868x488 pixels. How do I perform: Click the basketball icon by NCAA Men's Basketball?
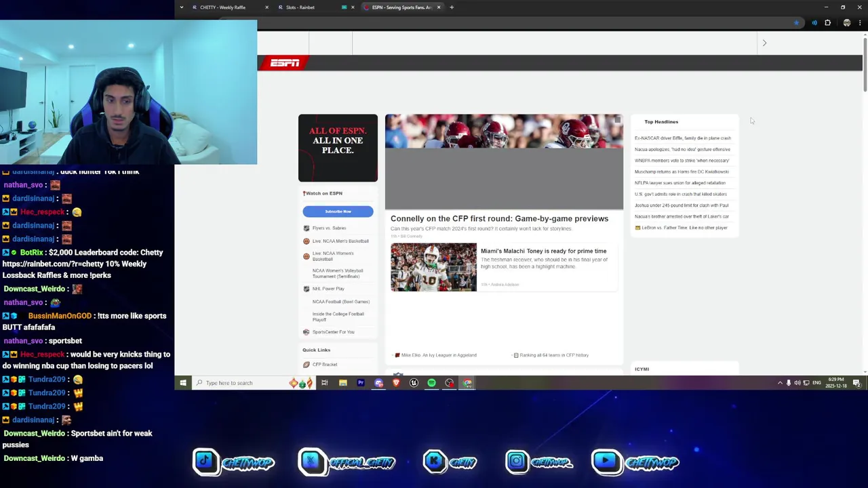pos(306,241)
